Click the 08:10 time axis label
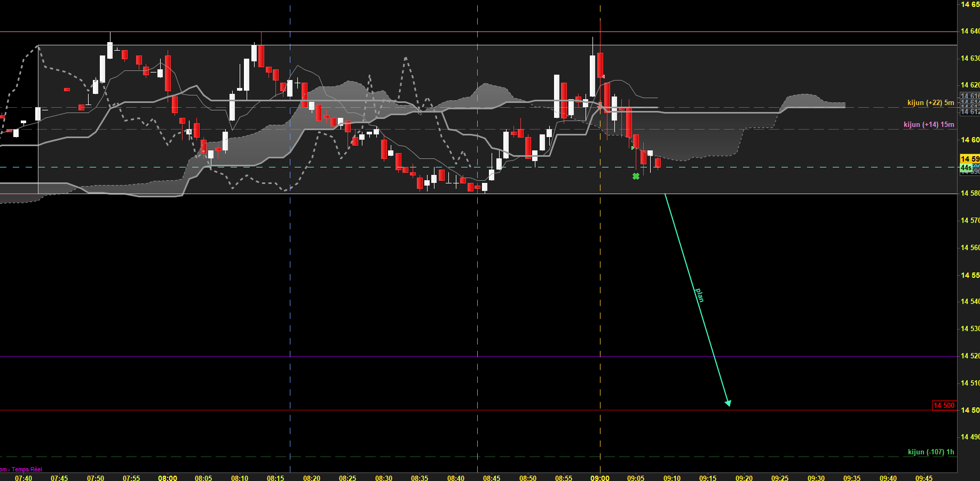The height and width of the screenshot is (481, 980). (240, 478)
